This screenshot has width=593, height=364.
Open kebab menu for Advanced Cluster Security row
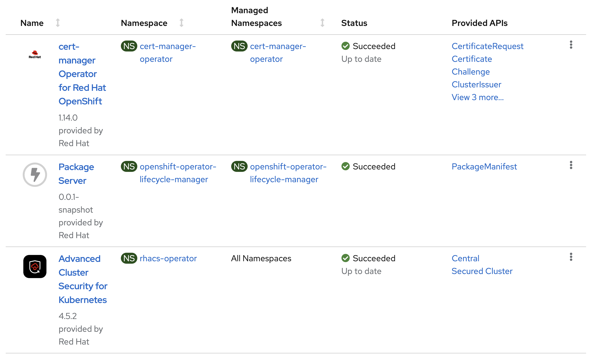coord(571,257)
